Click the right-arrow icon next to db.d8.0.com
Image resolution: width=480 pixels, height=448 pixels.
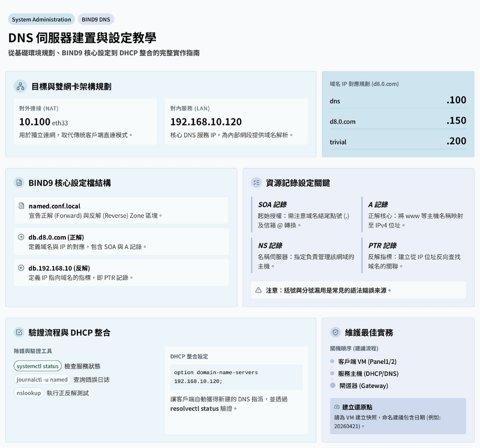[x=22, y=237]
